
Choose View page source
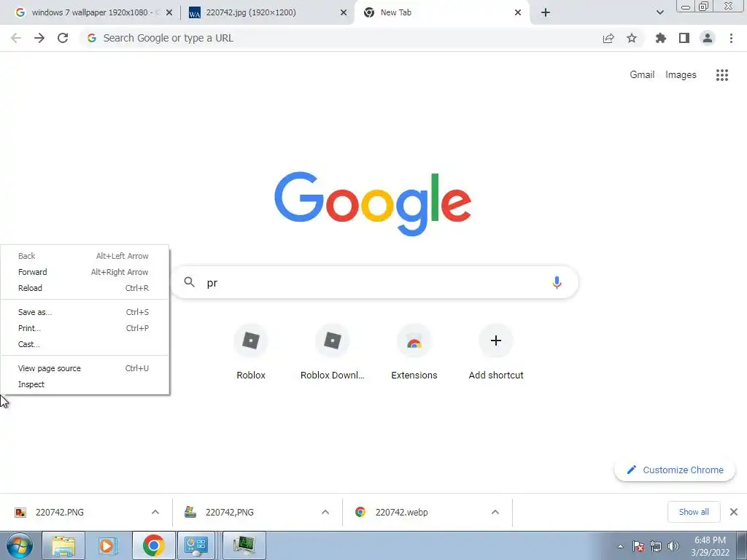85,368
